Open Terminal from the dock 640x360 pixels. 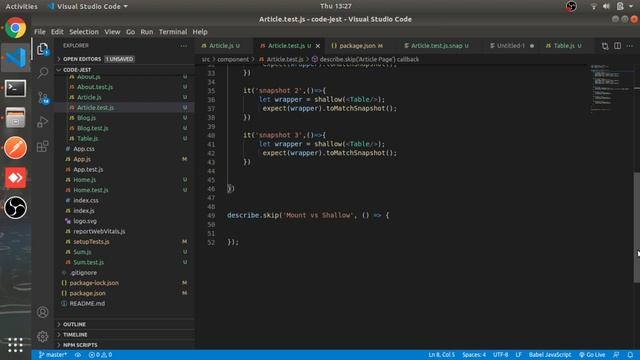click(x=16, y=88)
